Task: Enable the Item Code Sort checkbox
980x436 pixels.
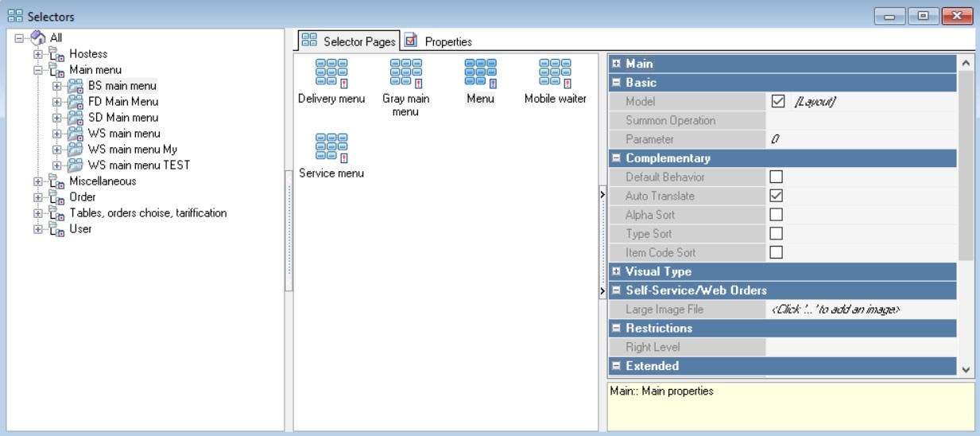Action: click(x=777, y=252)
